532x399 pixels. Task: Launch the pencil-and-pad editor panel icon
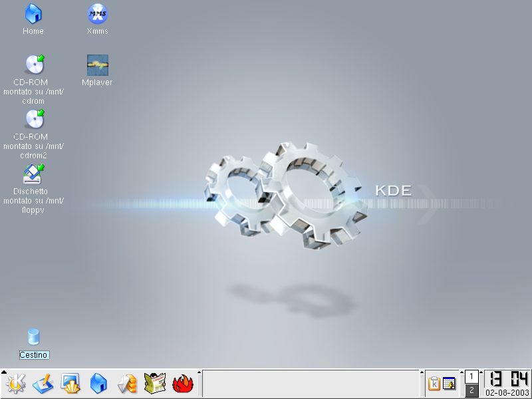click(43, 384)
